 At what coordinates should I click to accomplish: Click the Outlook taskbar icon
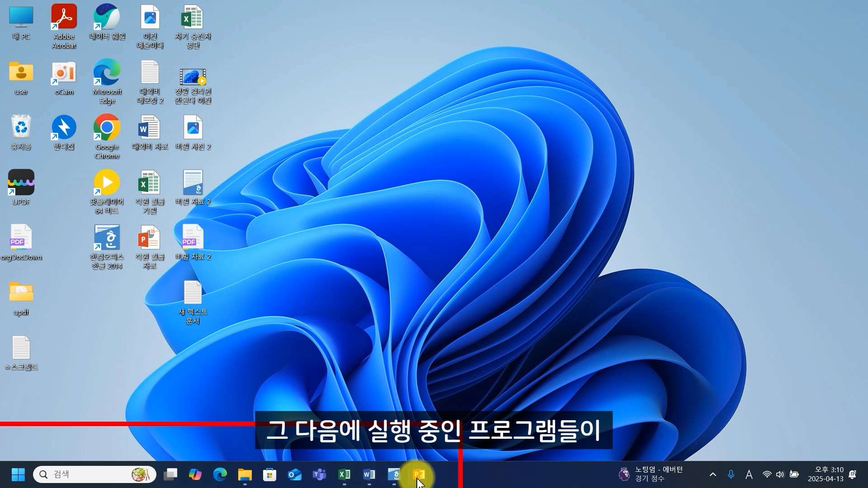294,474
